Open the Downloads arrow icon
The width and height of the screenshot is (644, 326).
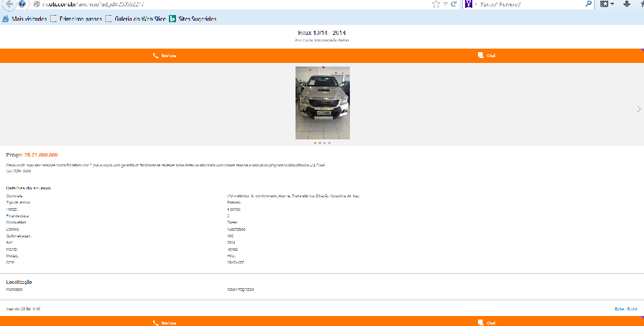click(x=626, y=4)
